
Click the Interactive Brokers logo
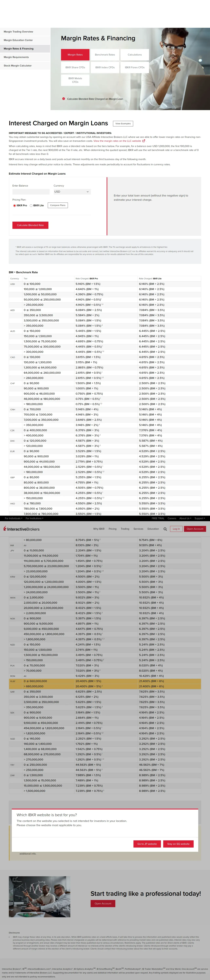point(21,529)
